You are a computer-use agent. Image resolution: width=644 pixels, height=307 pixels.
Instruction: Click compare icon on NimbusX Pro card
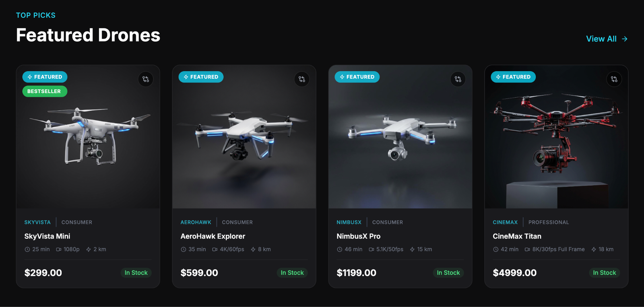pos(458,79)
